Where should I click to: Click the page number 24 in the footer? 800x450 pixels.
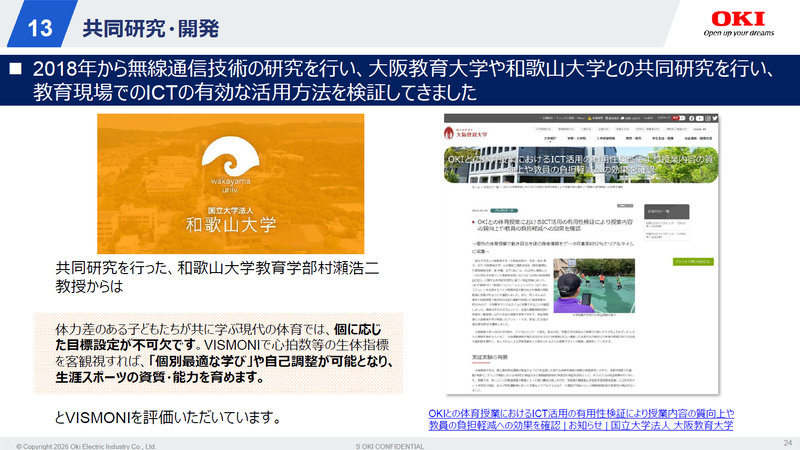[788, 442]
